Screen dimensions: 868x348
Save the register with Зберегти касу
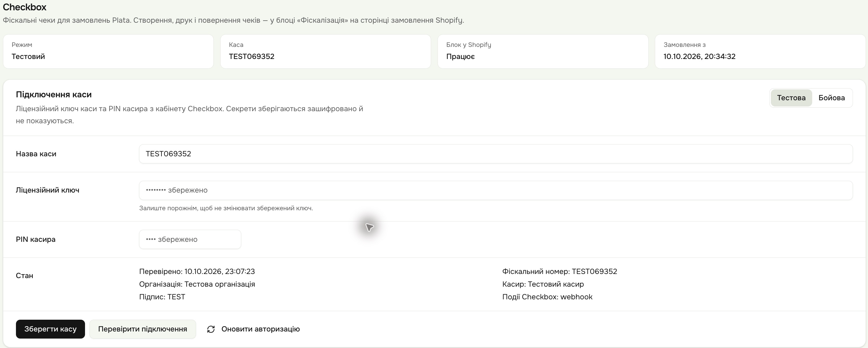coord(50,329)
